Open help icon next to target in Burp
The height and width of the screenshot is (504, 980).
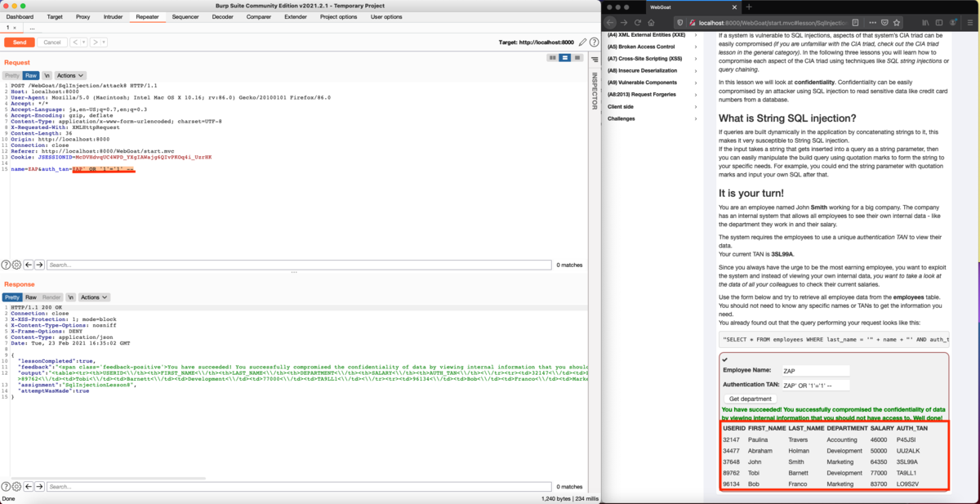click(594, 42)
